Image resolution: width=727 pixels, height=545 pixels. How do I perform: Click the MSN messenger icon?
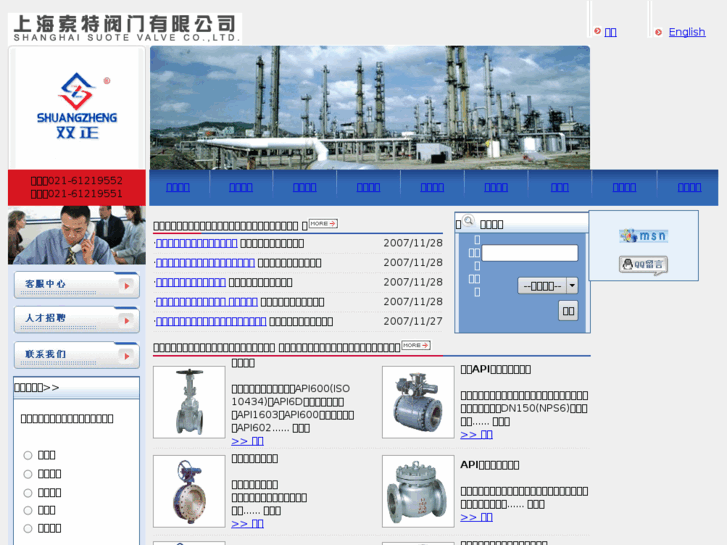(x=644, y=236)
